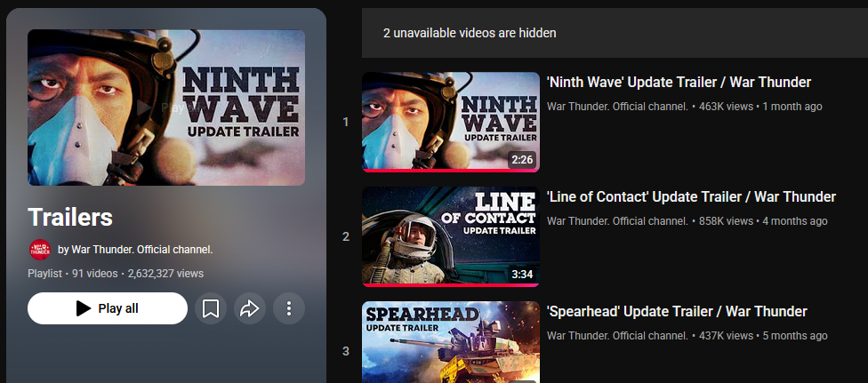This screenshot has height=383, width=868.
Task: Open channel name under Ninth Wave video
Action: (617, 107)
